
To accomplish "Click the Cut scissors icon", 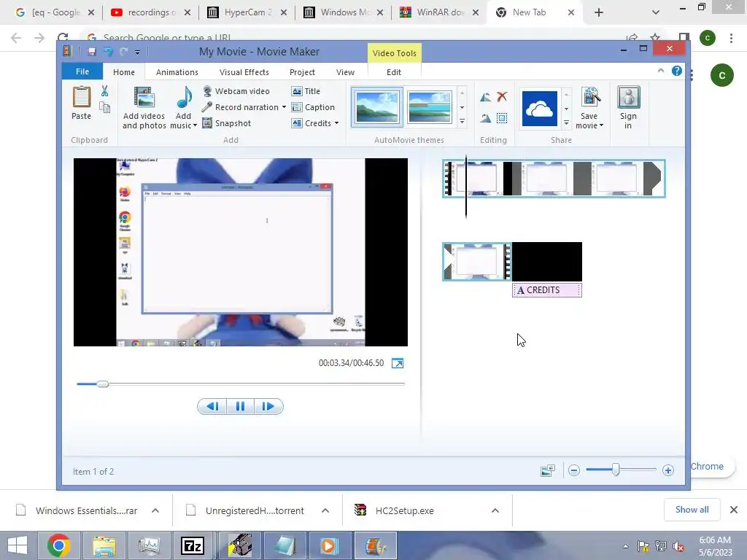I will coord(104,91).
